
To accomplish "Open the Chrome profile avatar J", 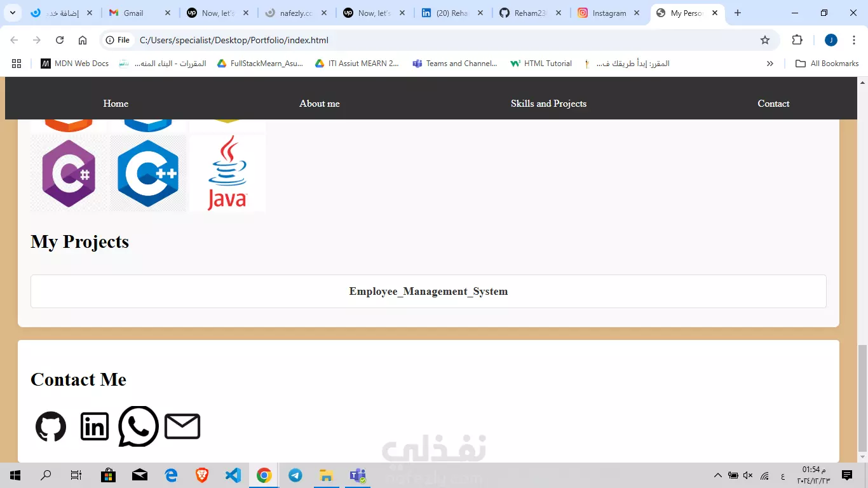I will [831, 40].
